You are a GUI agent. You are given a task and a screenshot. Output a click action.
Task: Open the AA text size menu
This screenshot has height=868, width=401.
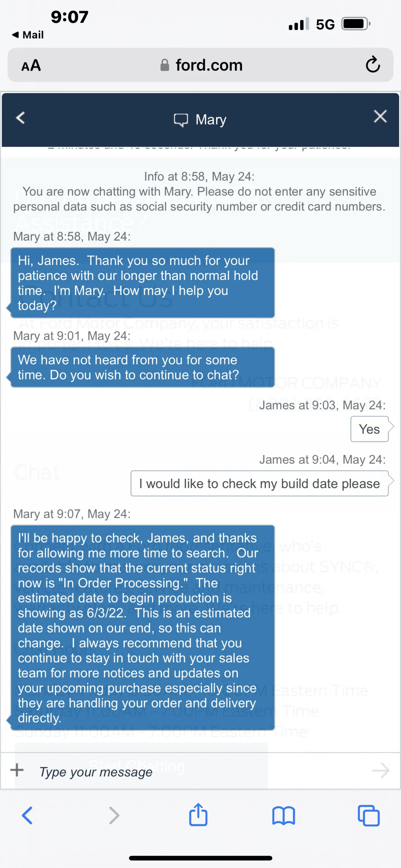[31, 66]
